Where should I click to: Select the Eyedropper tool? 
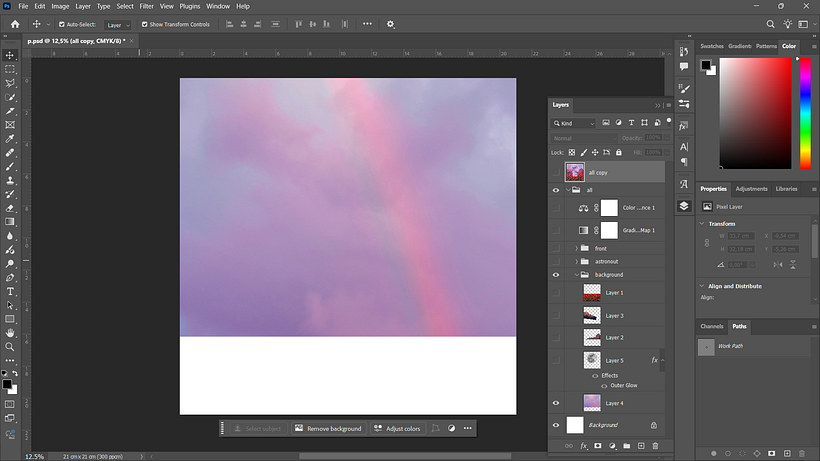pyautogui.click(x=10, y=139)
